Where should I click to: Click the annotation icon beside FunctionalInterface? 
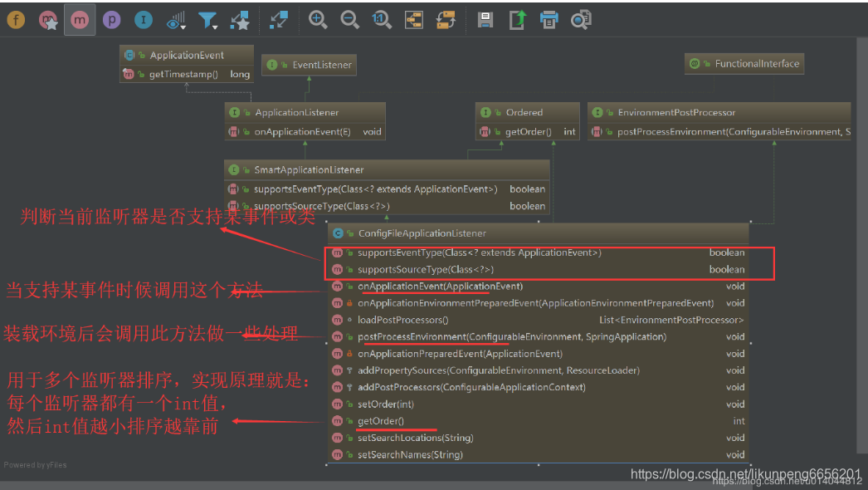pyautogui.click(x=695, y=64)
